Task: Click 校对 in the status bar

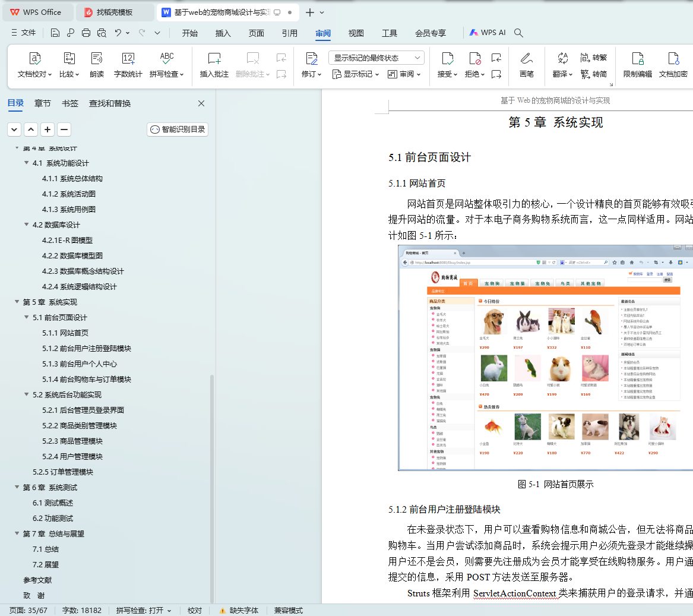Action: (x=194, y=610)
